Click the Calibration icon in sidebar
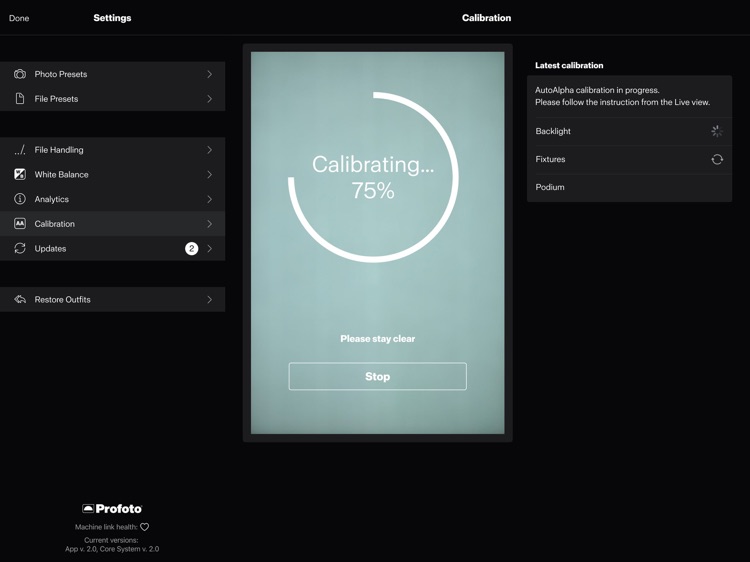 pos(20,223)
